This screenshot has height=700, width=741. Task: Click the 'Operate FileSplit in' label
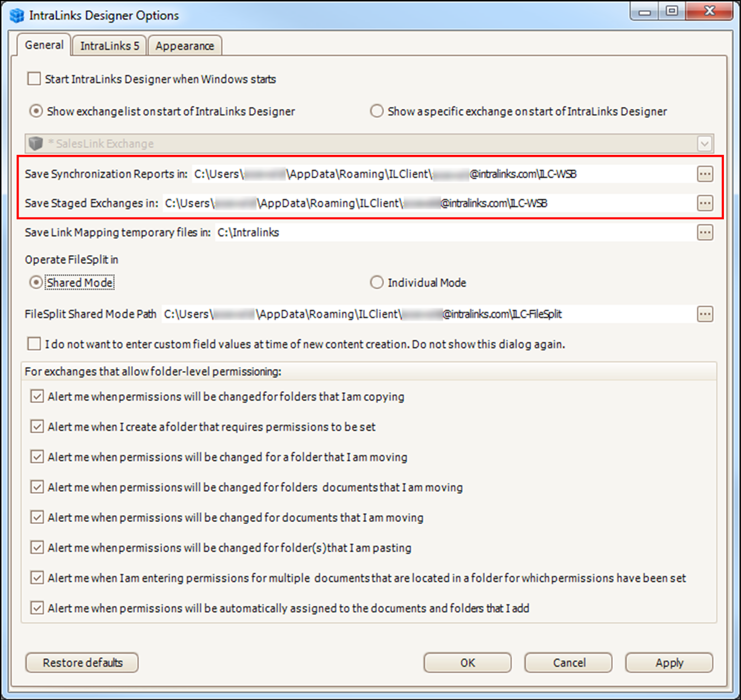[71, 260]
